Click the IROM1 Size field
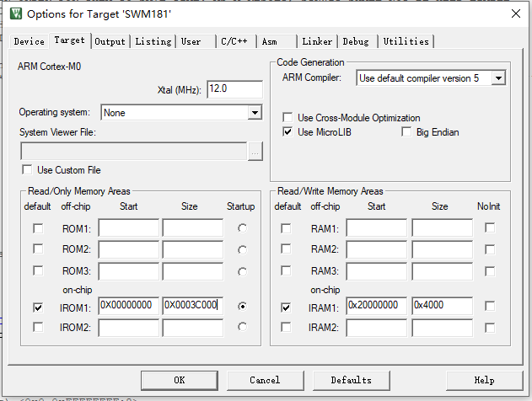The image size is (532, 401). (193, 306)
